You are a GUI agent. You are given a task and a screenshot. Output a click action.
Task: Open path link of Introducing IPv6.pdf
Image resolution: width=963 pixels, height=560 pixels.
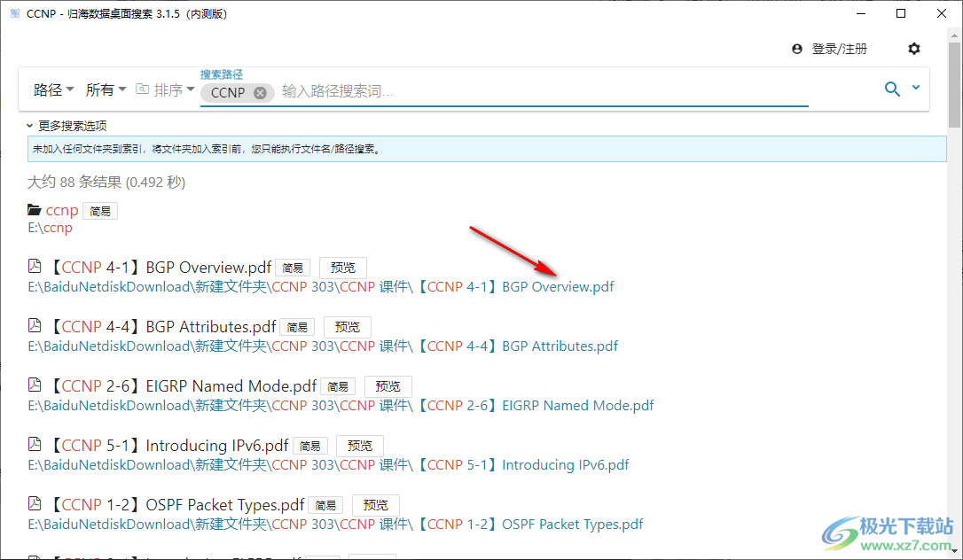pyautogui.click(x=329, y=465)
